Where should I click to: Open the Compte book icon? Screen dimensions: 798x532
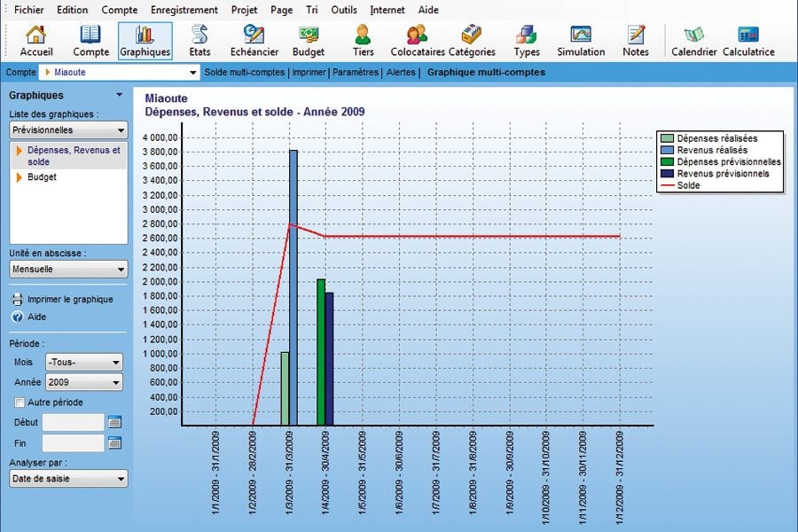90,41
